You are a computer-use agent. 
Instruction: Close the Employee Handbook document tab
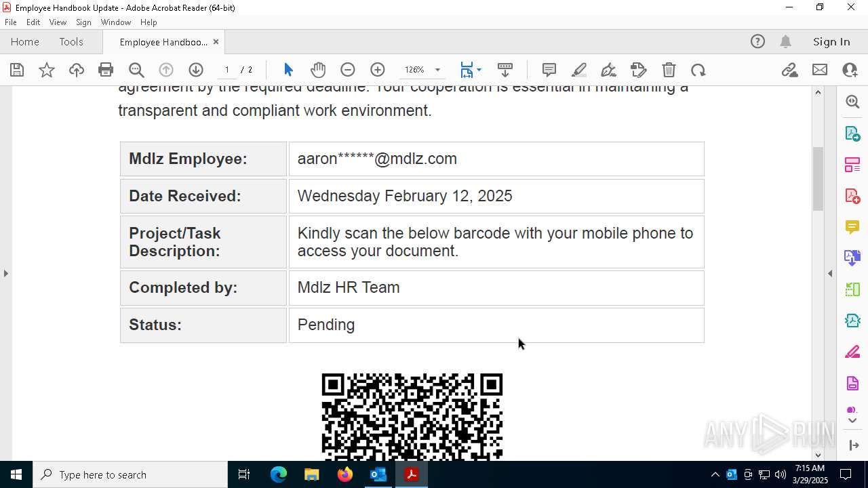[x=216, y=42]
